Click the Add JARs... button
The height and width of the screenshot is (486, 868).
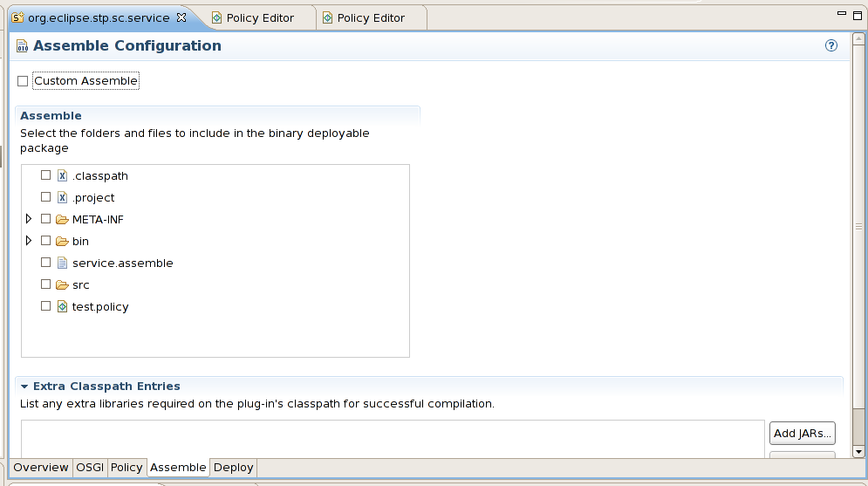tap(802, 433)
